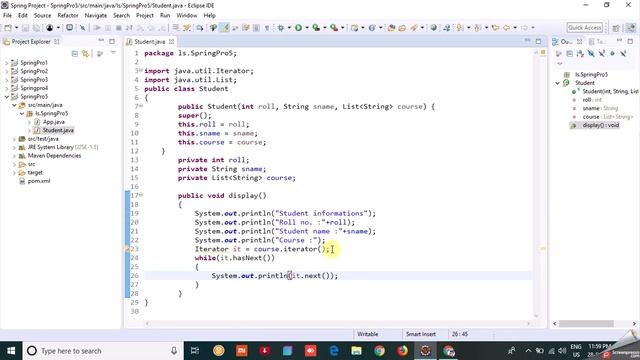Collapse Student class in Outline
The height and width of the screenshot is (360, 640).
[558, 83]
